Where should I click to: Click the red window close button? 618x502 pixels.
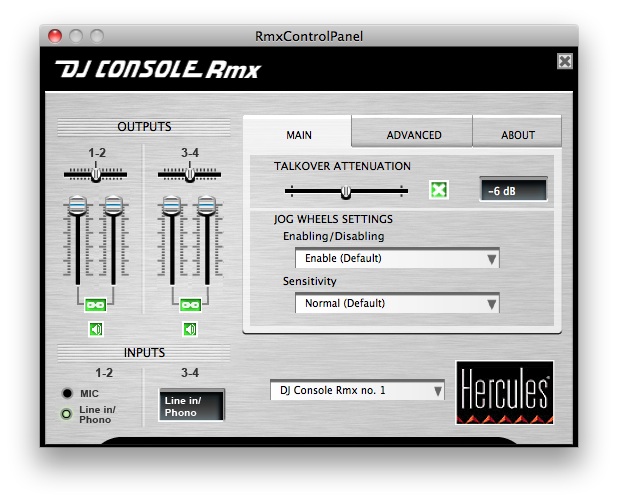(55, 36)
